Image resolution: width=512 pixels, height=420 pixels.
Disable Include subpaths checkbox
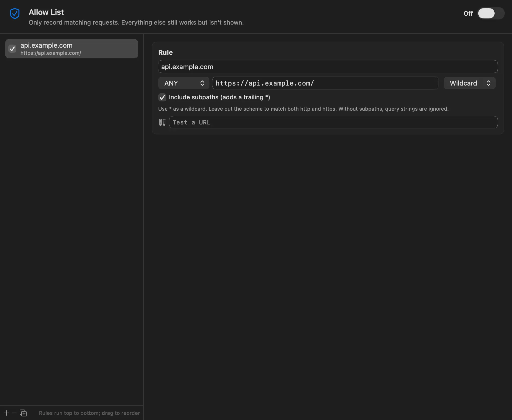(162, 97)
